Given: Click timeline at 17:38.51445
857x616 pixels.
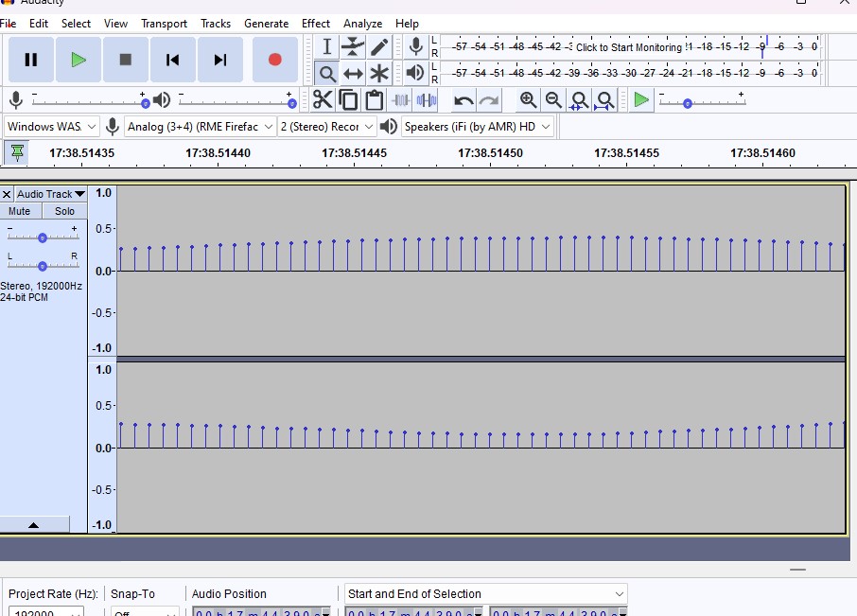Looking at the screenshot, I should coord(354,153).
